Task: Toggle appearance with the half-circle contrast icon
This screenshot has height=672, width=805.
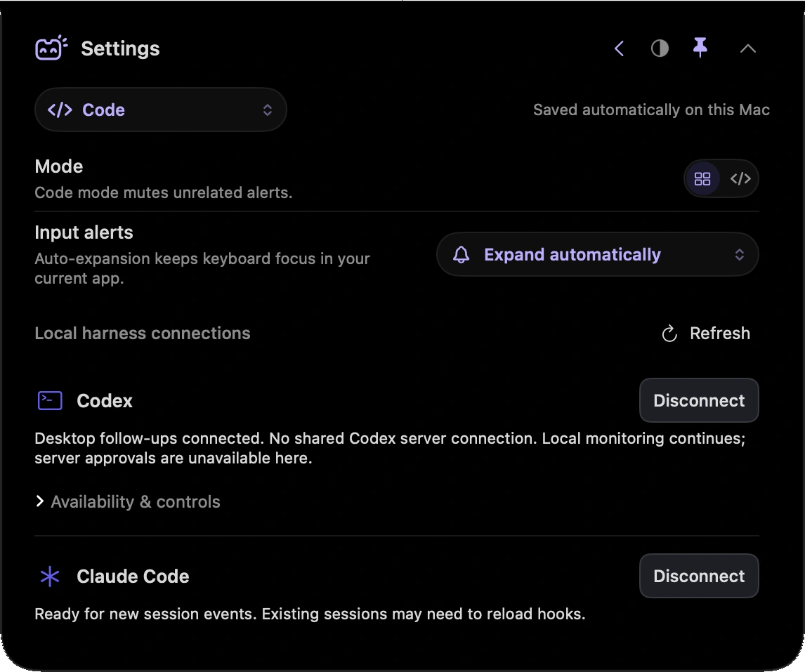Action: (x=660, y=48)
